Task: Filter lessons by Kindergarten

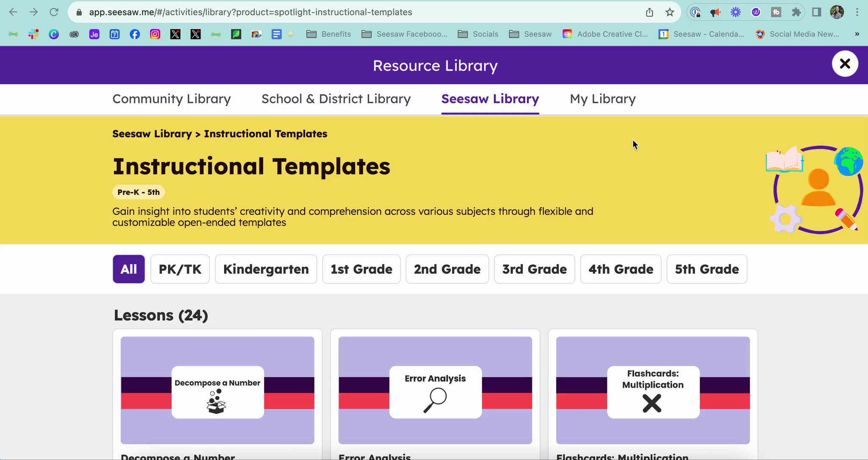Action: (266, 269)
